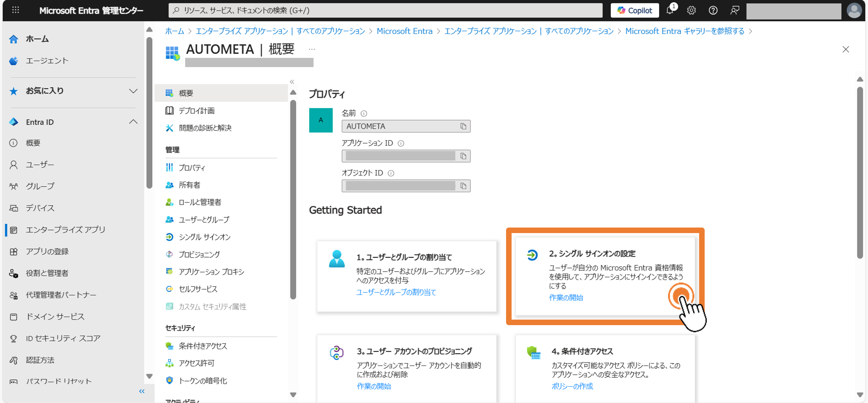
Task: Copy the アプリケーション ID value
Action: click(463, 156)
